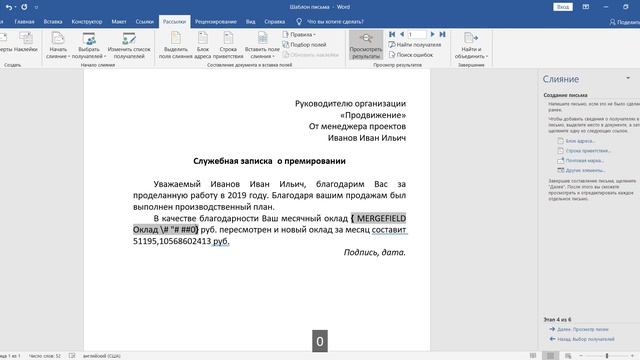Go to next record arrow
The image size is (640, 360).
[432, 35]
